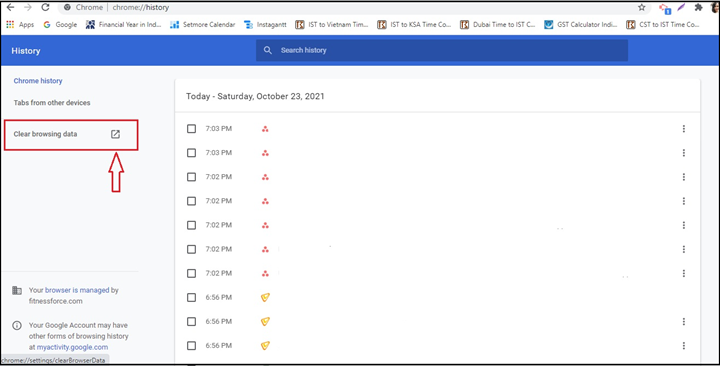The height and width of the screenshot is (366, 720).
Task: Expand the three-dot menu of the fifth 7:02 PM entry
Action: click(684, 274)
